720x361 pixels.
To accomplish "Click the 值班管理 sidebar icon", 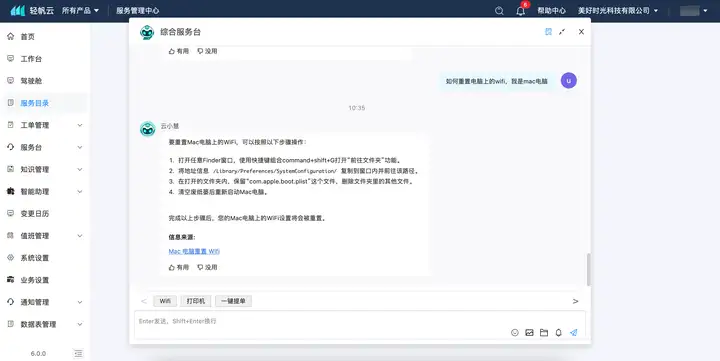I will click(11, 236).
